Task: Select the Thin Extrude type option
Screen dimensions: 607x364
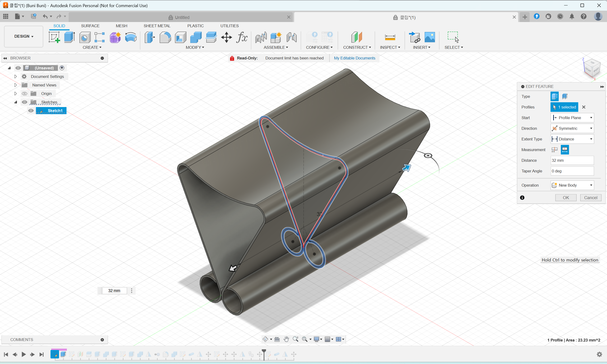Action: (565, 96)
